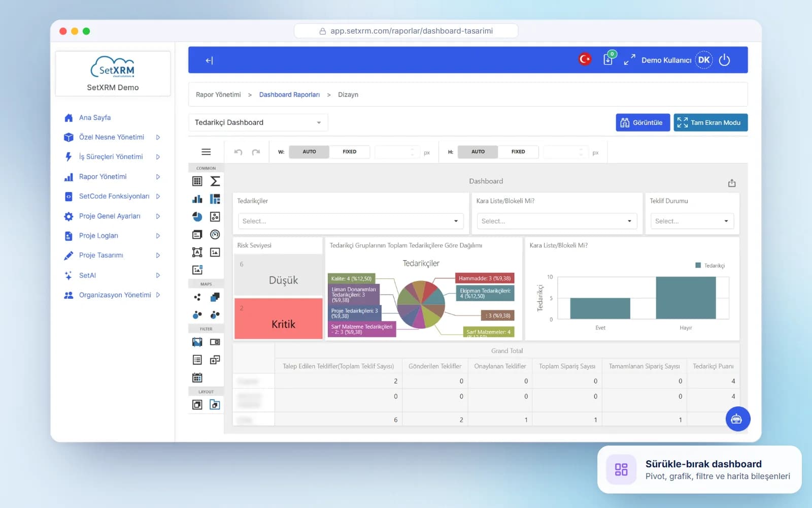Set width mode to FIXED
The height and width of the screenshot is (508, 812).
(350, 152)
